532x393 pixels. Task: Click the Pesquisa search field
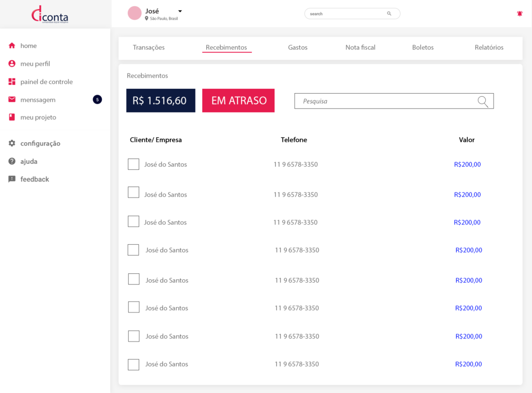click(384, 101)
